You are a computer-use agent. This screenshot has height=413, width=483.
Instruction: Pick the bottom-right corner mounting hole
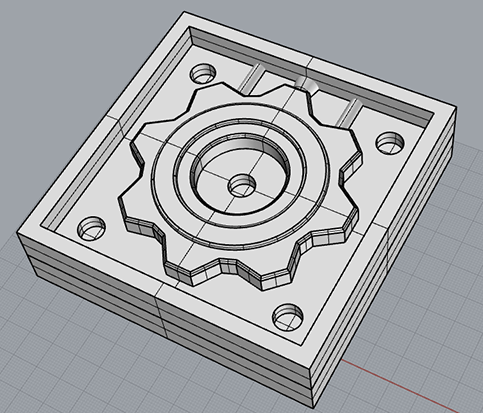[288, 317]
